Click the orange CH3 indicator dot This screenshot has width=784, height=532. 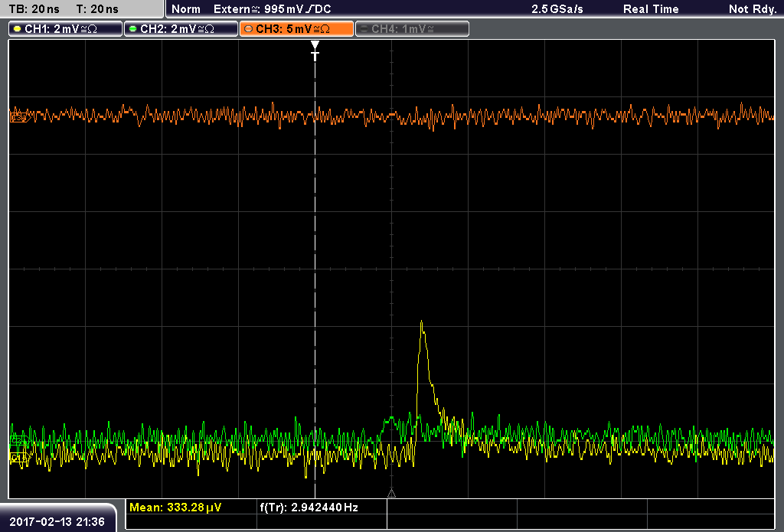coord(249,29)
